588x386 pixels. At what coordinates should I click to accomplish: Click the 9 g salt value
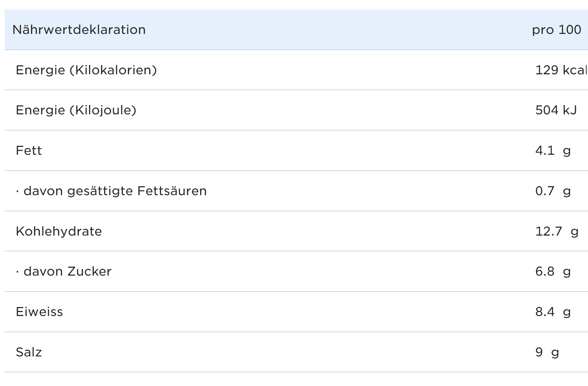(547, 352)
